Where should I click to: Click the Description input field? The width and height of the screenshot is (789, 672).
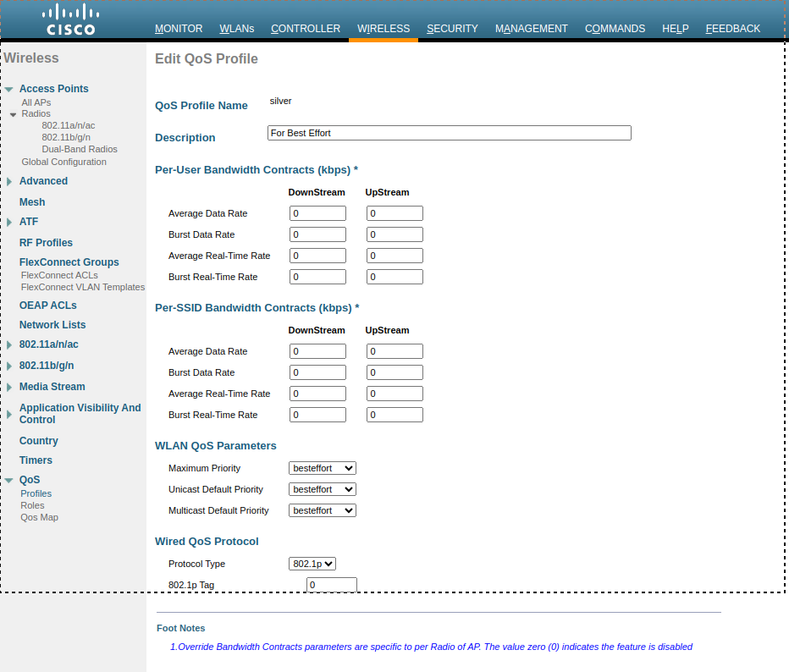click(449, 133)
